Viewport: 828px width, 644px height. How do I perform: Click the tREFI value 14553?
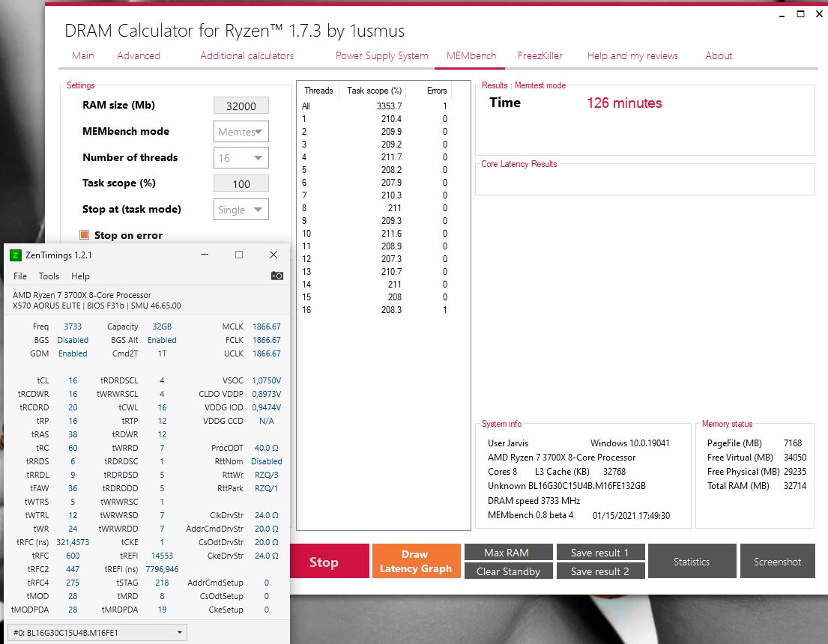tap(162, 556)
